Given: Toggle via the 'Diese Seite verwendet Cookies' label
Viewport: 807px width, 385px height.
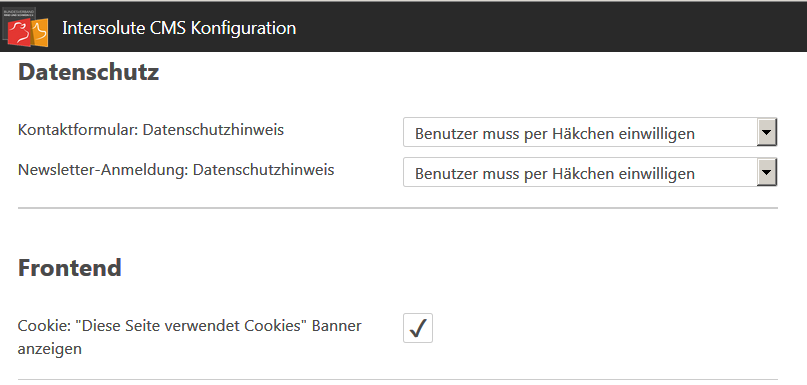Looking at the screenshot, I should click(x=189, y=326).
